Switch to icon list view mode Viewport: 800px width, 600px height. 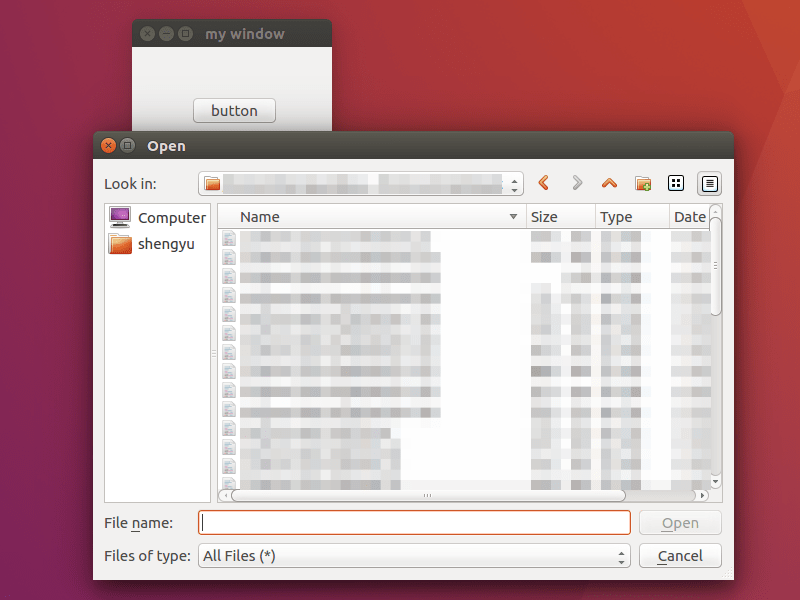[676, 183]
